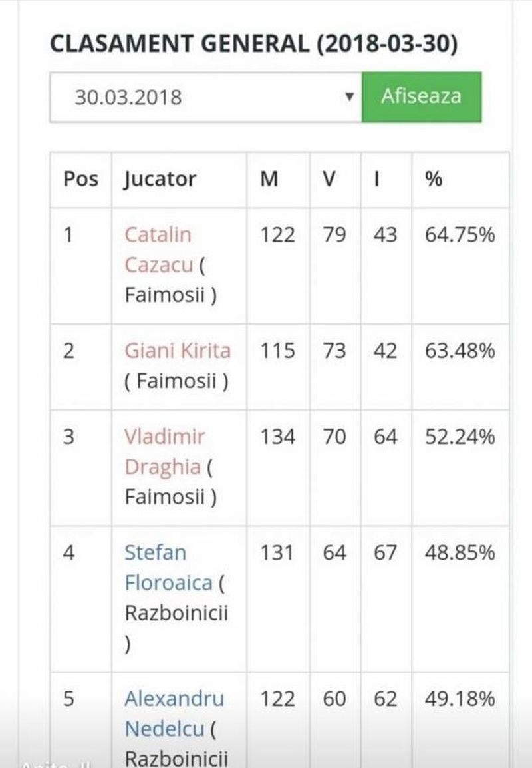The width and height of the screenshot is (532, 768).
Task: Open Catalin Cazacu player link
Action: tap(158, 250)
